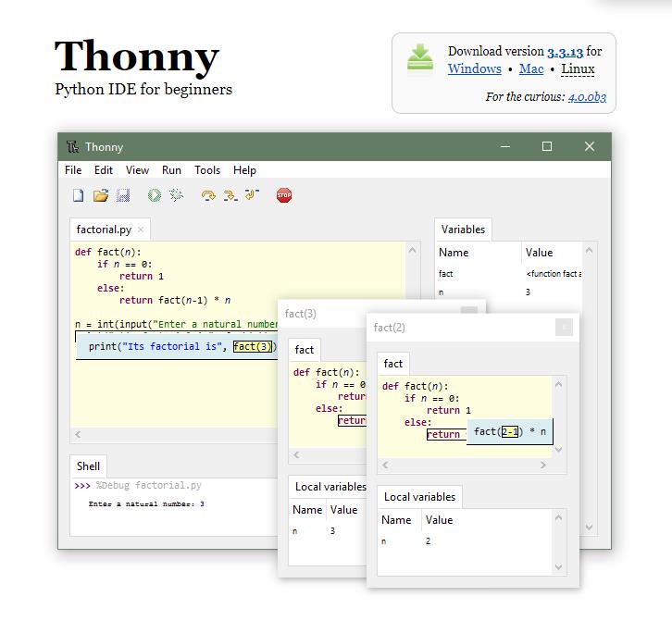Run current script with green play icon

[x=155, y=195]
